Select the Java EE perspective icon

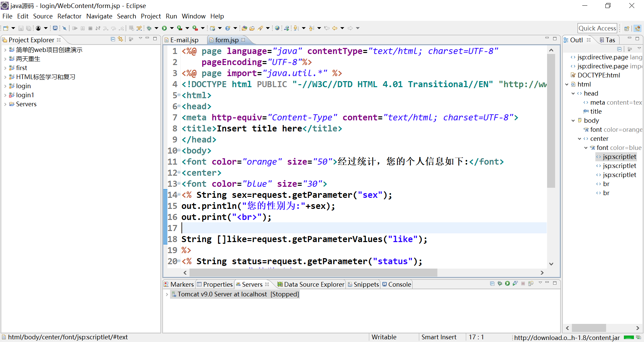(638, 28)
